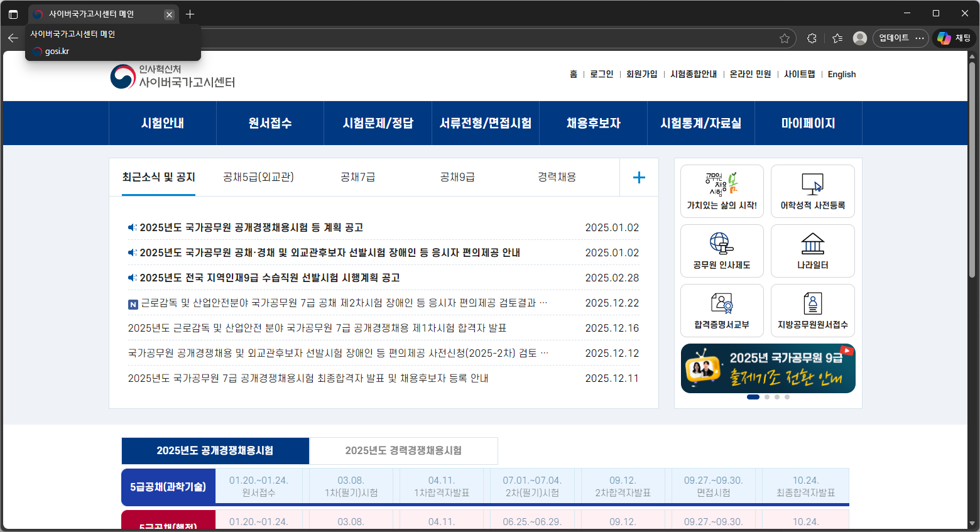Click the 로그인 link

601,74
